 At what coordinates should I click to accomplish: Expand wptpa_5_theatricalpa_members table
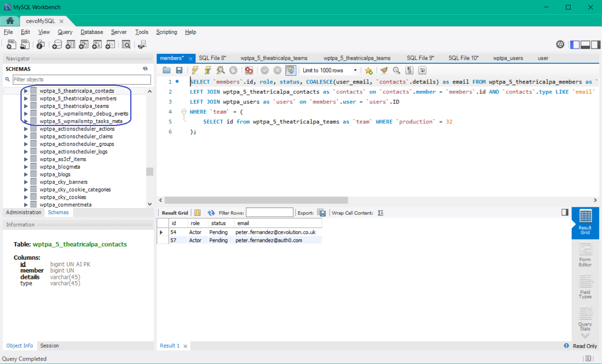coord(26,99)
